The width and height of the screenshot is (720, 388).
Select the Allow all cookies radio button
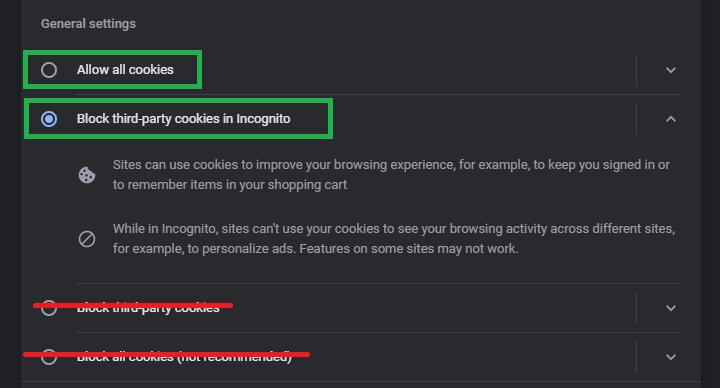point(49,70)
